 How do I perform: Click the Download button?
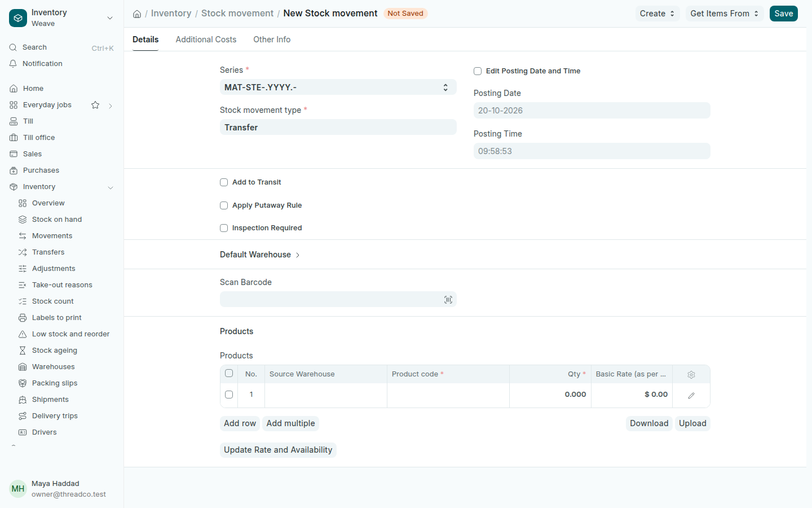tap(649, 423)
